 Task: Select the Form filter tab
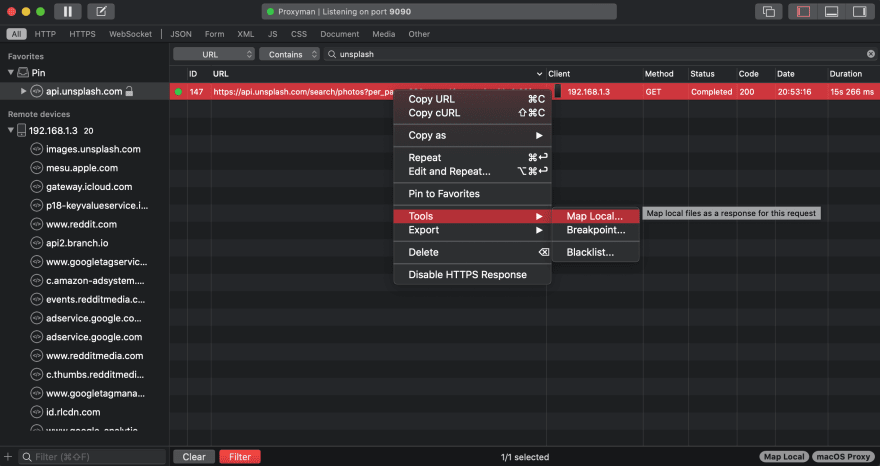pyautogui.click(x=214, y=34)
